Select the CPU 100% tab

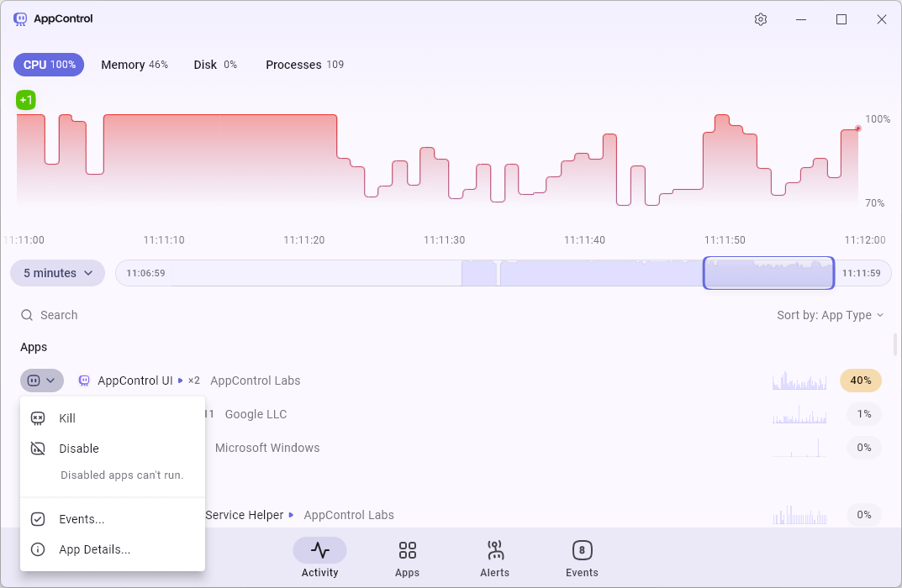tap(49, 65)
